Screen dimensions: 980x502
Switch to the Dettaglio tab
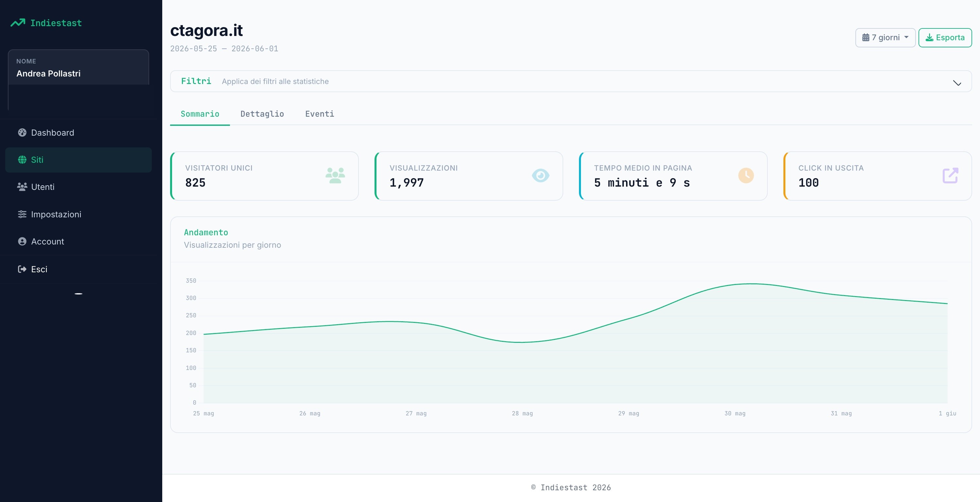(x=262, y=114)
